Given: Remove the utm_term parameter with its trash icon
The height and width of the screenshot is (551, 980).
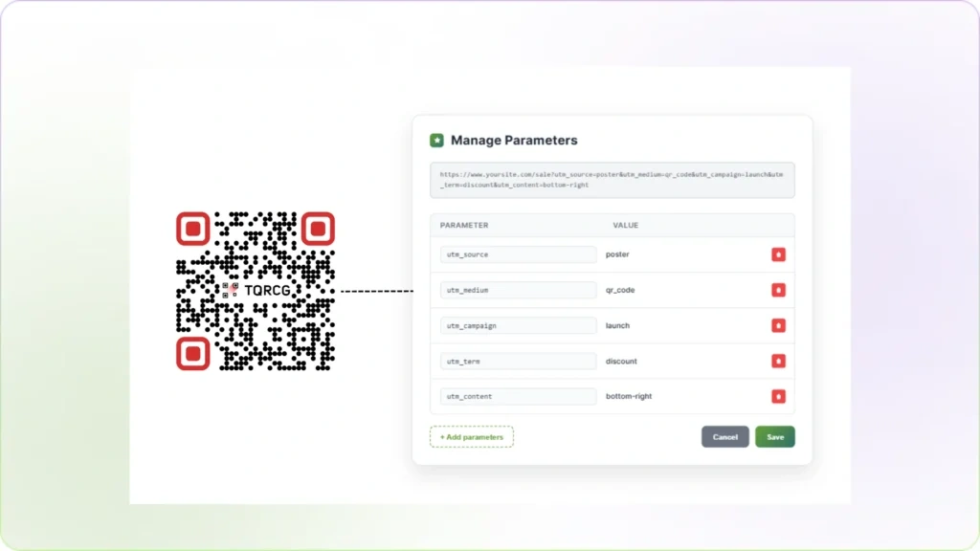Looking at the screenshot, I should coord(778,361).
